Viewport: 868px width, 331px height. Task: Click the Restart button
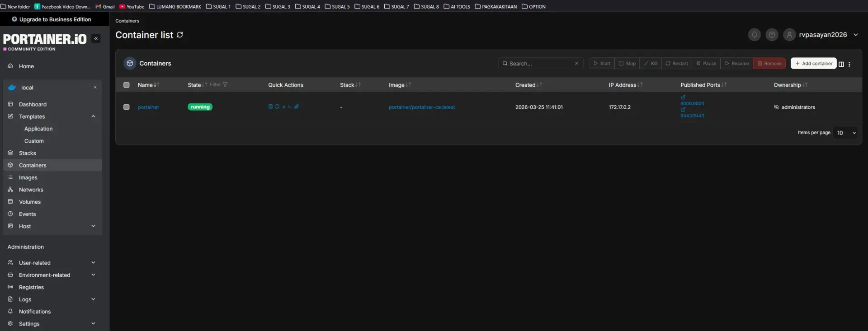tap(676, 63)
